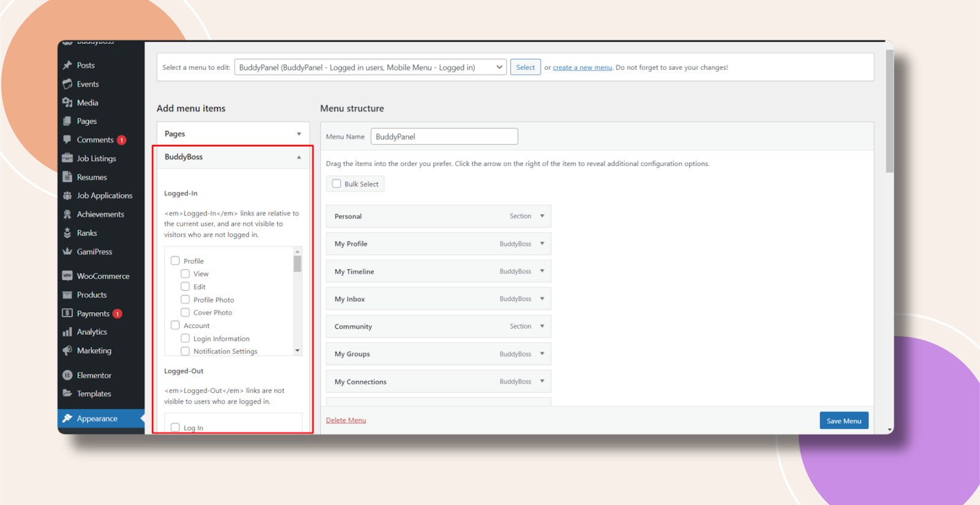Click the Events calendar icon

click(x=67, y=84)
